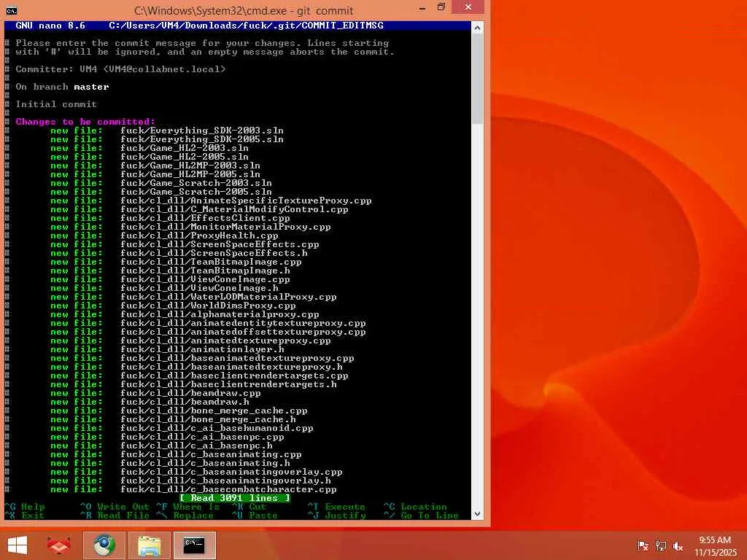Screen dimensions: 747x560
Task: Click the Game_HL2-2003.sln line
Action: [x=185, y=148]
